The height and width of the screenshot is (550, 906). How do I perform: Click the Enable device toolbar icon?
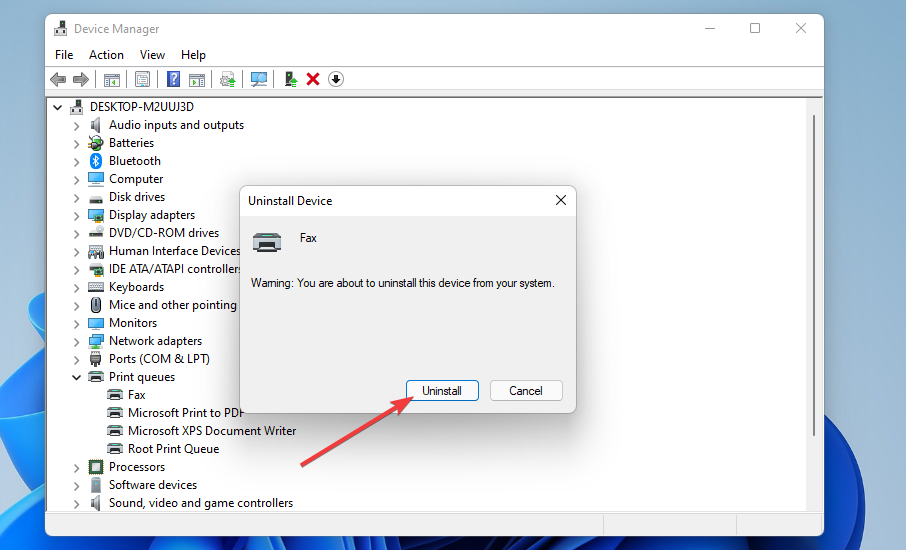[291, 79]
